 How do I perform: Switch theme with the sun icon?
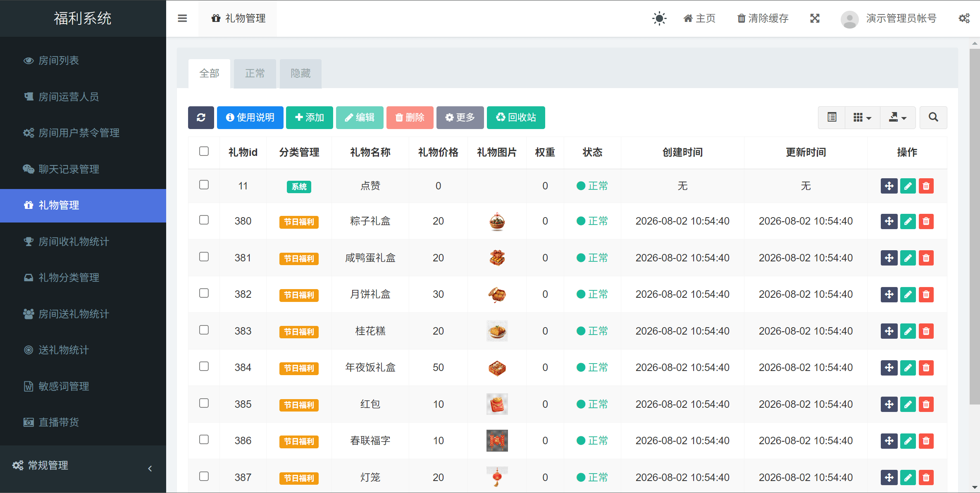(x=659, y=18)
